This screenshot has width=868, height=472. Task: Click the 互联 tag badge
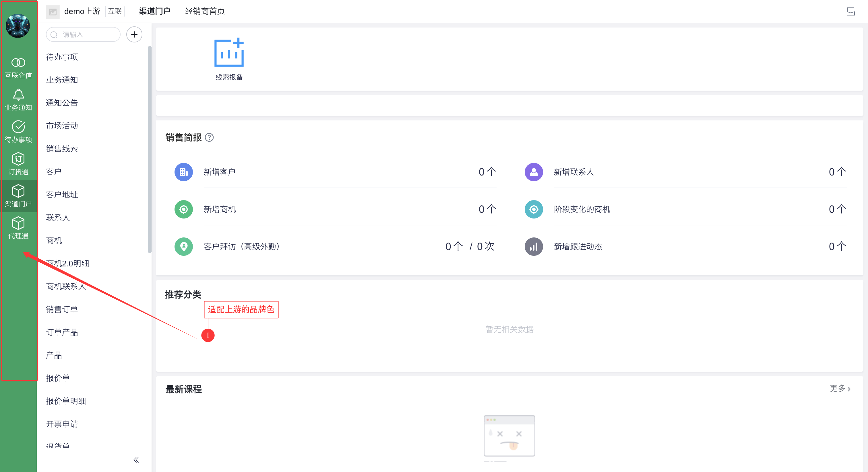(115, 11)
